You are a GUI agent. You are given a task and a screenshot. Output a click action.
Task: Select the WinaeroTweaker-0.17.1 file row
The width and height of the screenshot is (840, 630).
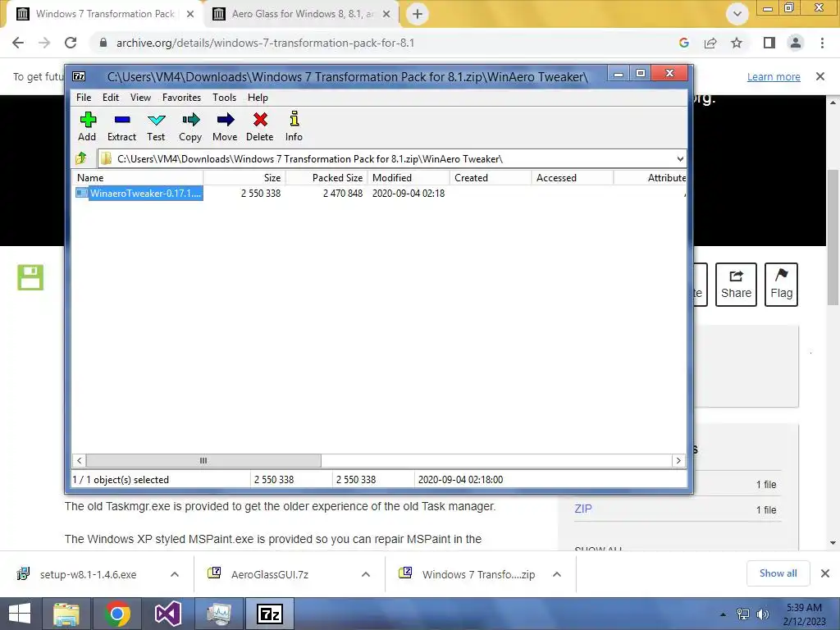(379, 194)
